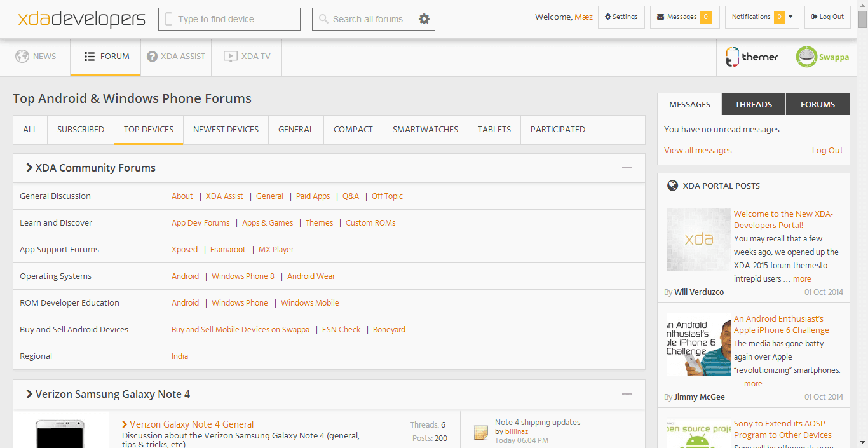Image resolution: width=868 pixels, height=448 pixels.
Task: Switch to the SUBSCRIBED tab
Action: coord(81,130)
